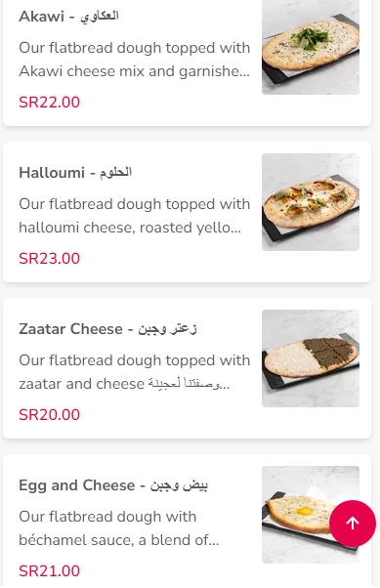Image resolution: width=380 pixels, height=588 pixels.
Task: Expand the truncated halloumi cheese description
Action: (x=134, y=216)
